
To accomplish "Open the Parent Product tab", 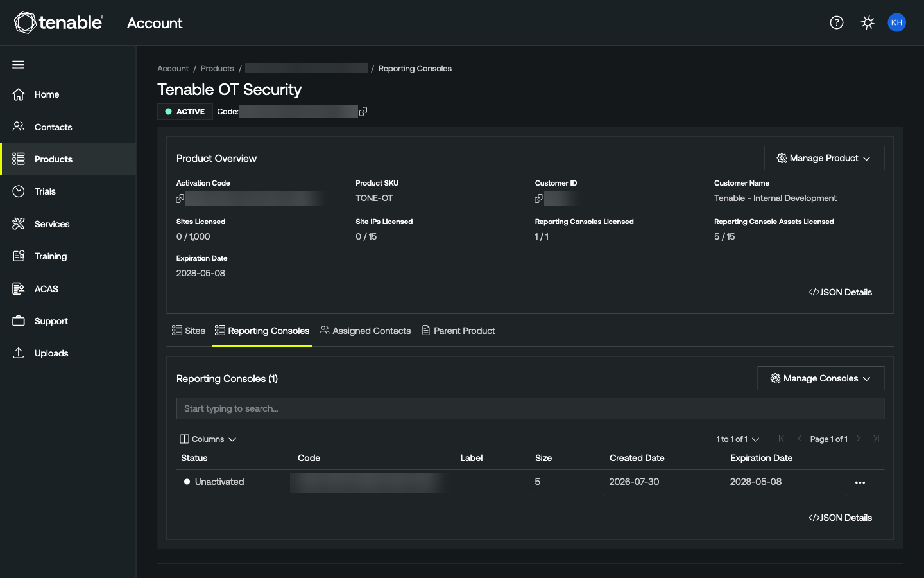I will pos(458,331).
